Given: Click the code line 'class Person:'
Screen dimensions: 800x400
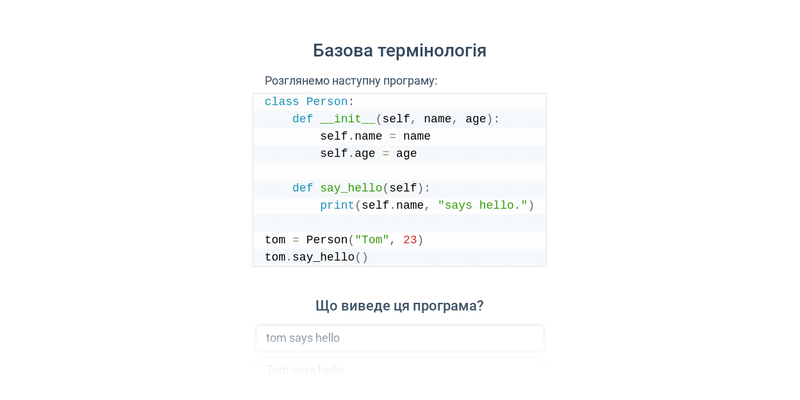Looking at the screenshot, I should pos(399,102).
